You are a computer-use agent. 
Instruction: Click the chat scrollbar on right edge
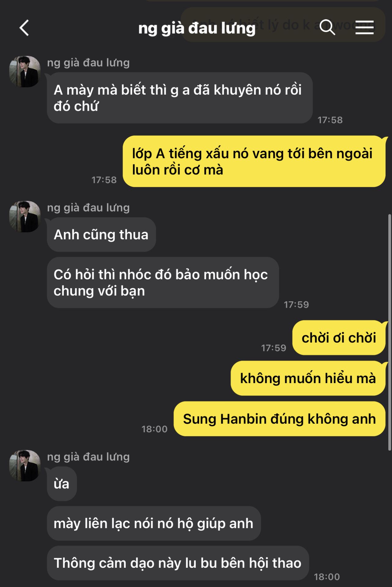[390, 332]
